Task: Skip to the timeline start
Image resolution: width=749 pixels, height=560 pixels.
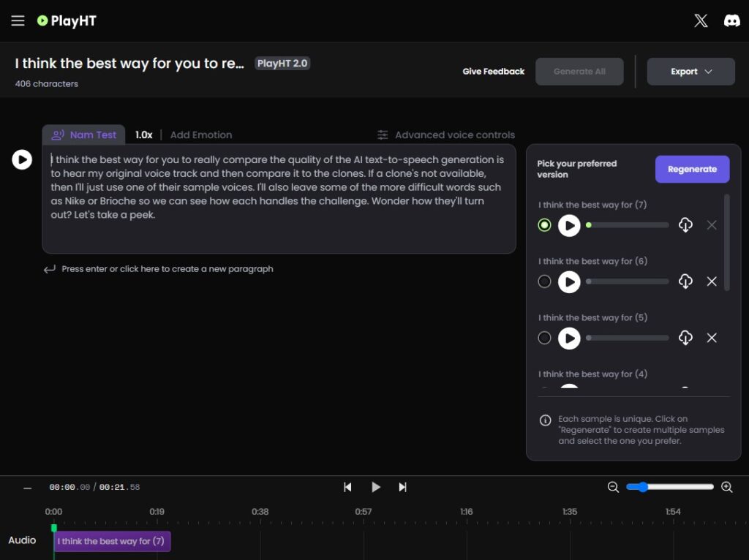Action: tap(347, 487)
